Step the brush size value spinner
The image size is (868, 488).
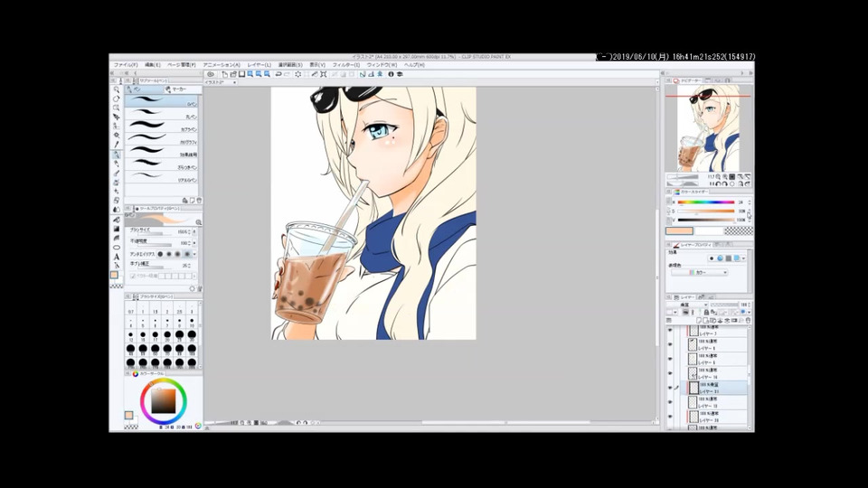coord(189,232)
